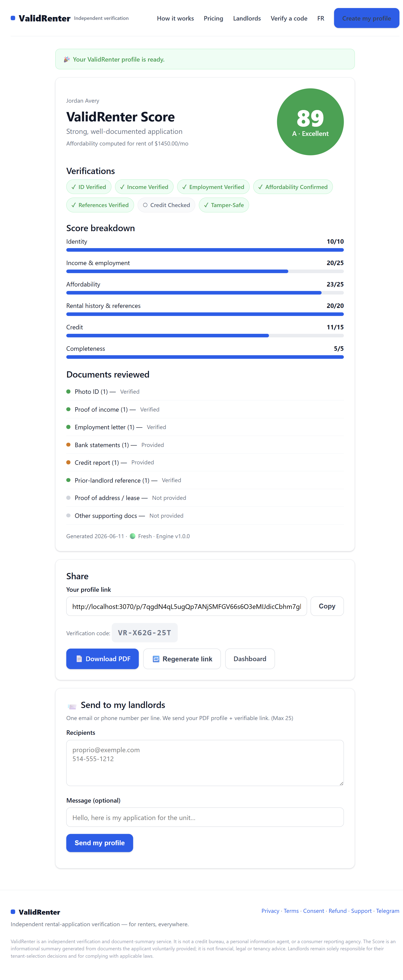Switch language to FR
403x980 pixels.
click(x=321, y=18)
